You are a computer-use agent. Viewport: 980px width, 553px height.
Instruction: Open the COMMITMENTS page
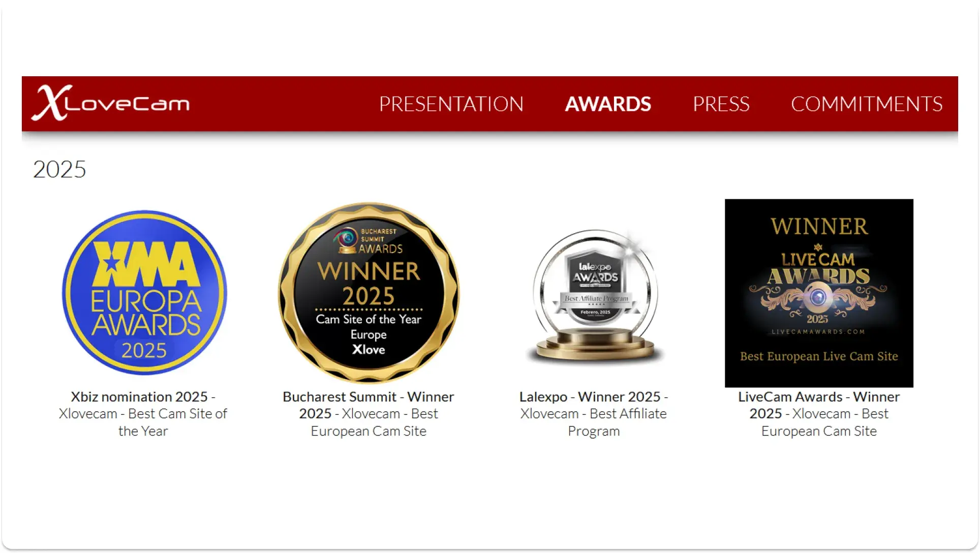[867, 104]
